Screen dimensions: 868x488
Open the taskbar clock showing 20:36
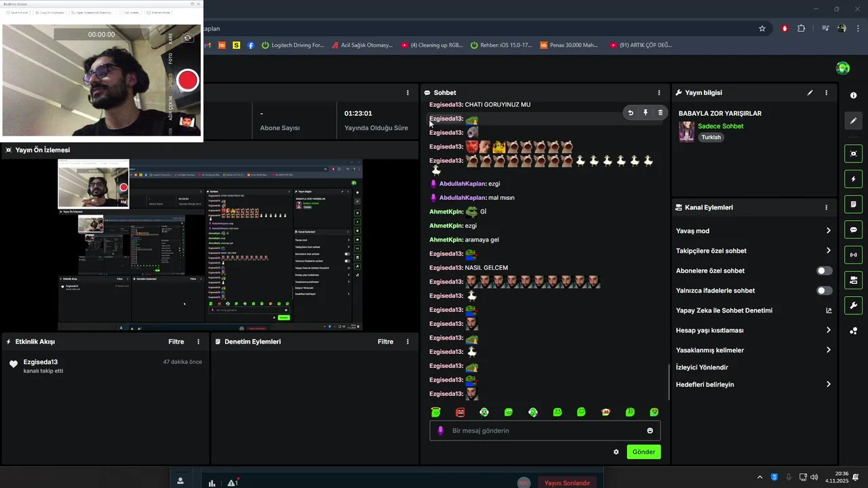pos(837,477)
